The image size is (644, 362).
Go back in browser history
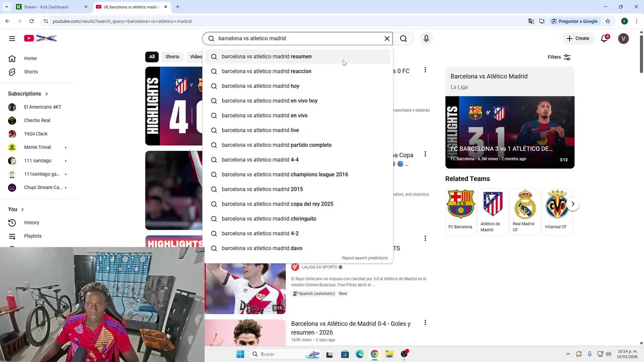(7, 21)
